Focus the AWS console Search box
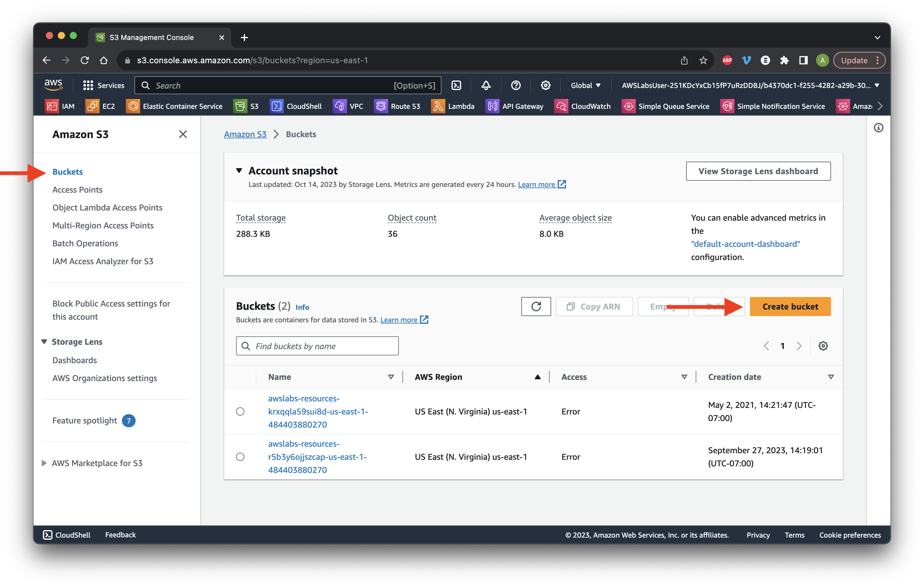Screen dimensions: 924x588 (x=288, y=85)
